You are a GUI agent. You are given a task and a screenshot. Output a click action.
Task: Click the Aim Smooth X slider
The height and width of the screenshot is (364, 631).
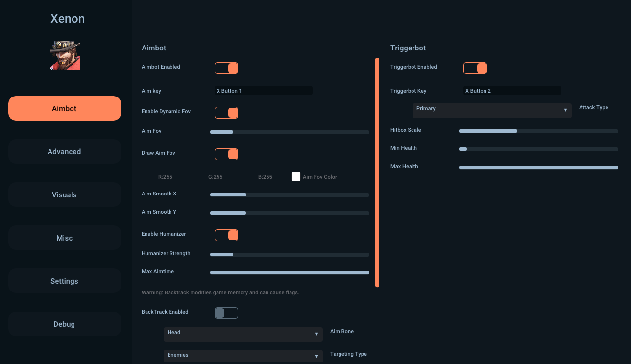(x=290, y=195)
